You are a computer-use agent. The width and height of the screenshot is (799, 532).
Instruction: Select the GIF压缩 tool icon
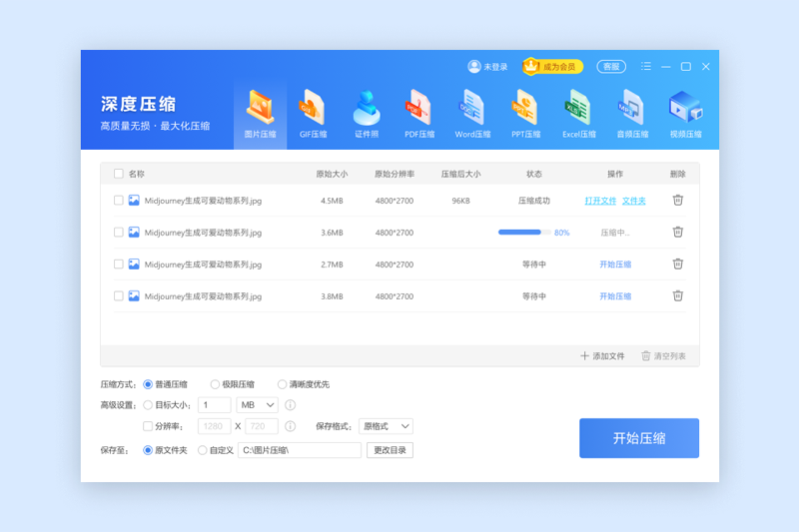coord(313,113)
